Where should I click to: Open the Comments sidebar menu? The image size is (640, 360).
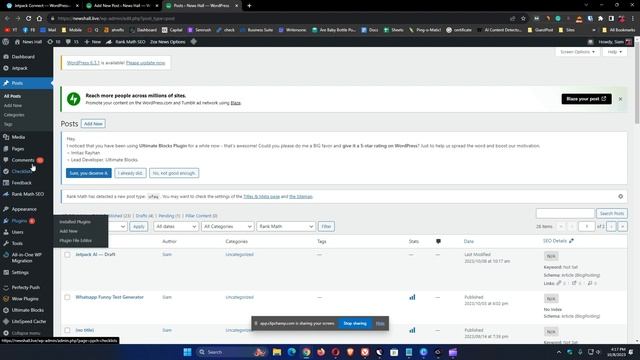(x=23, y=160)
